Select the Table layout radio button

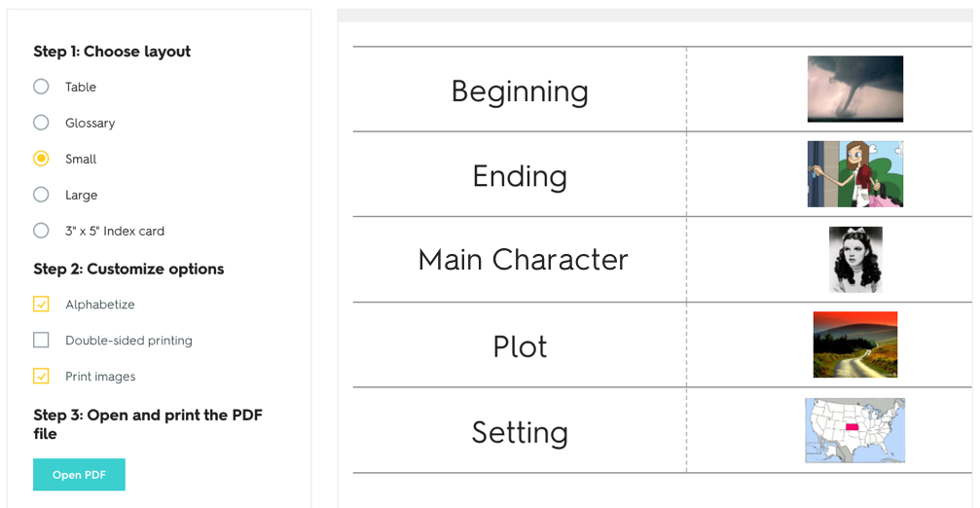[x=41, y=87]
